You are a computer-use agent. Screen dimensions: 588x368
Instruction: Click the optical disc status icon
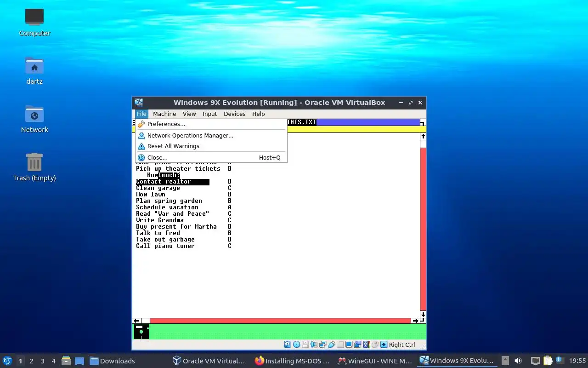296,345
